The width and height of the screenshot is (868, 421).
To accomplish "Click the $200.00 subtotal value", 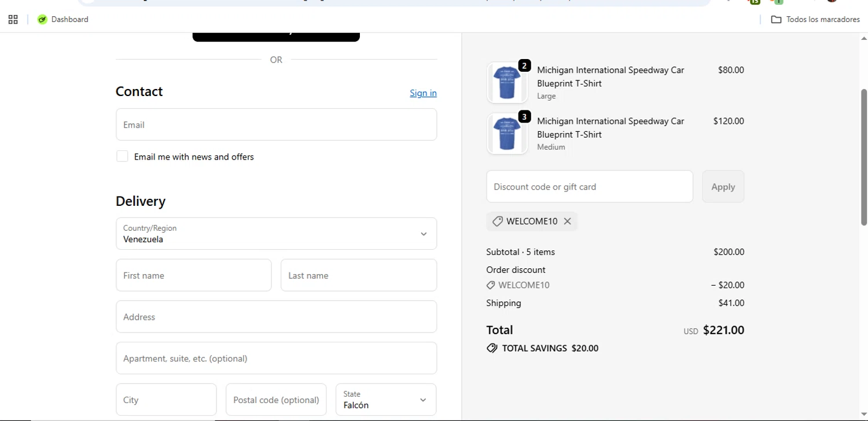I will pyautogui.click(x=729, y=252).
